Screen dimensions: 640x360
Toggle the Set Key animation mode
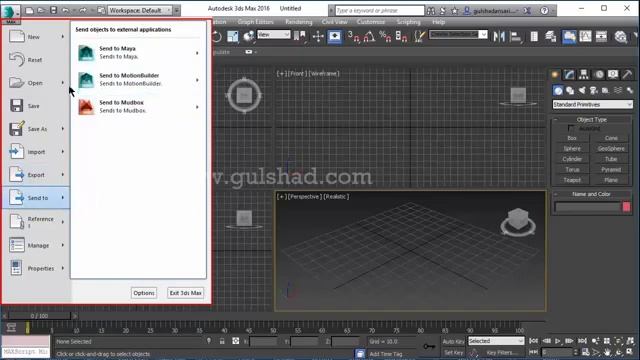pos(453,352)
